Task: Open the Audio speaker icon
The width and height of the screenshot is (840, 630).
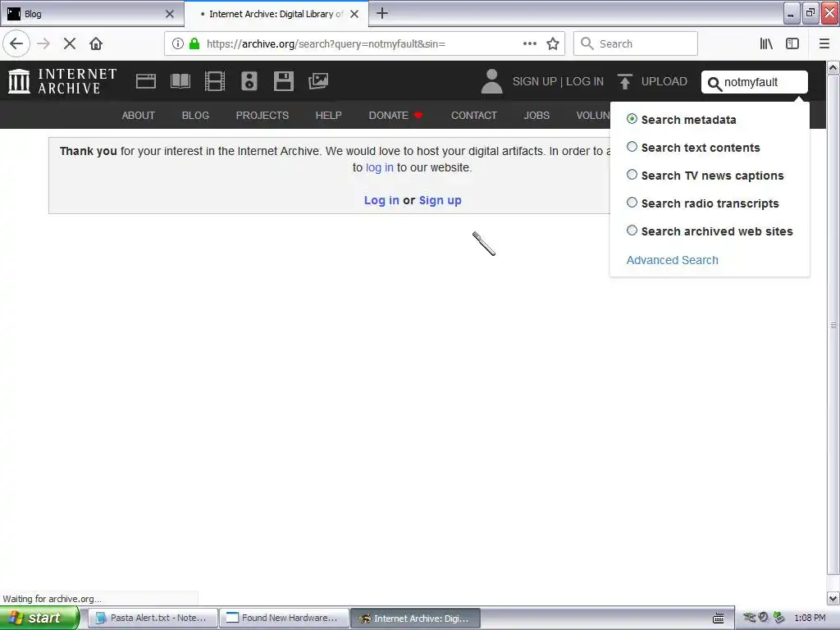Action: [249, 81]
